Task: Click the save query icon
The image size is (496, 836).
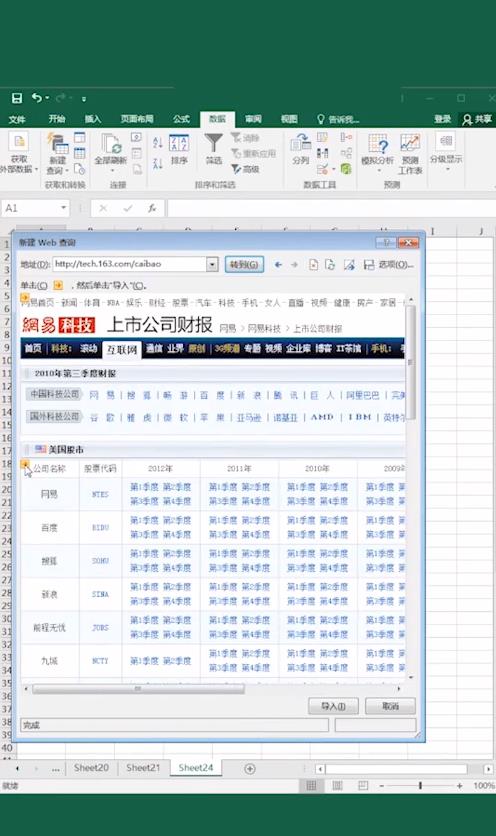Action: (x=369, y=264)
